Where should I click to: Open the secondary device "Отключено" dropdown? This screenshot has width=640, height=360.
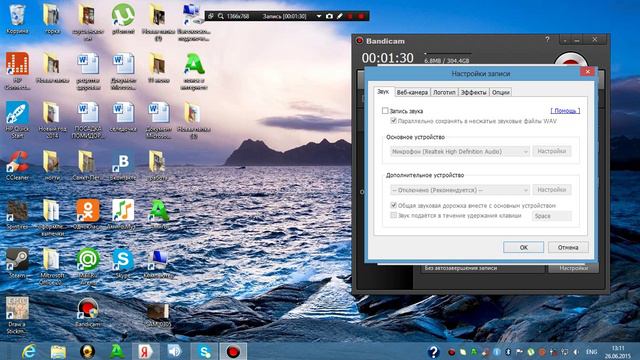tap(460, 190)
